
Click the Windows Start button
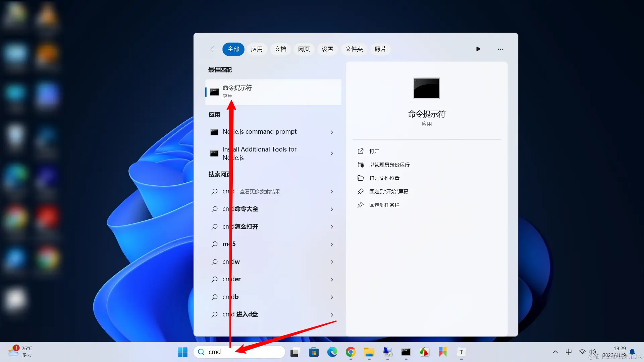coord(182,352)
